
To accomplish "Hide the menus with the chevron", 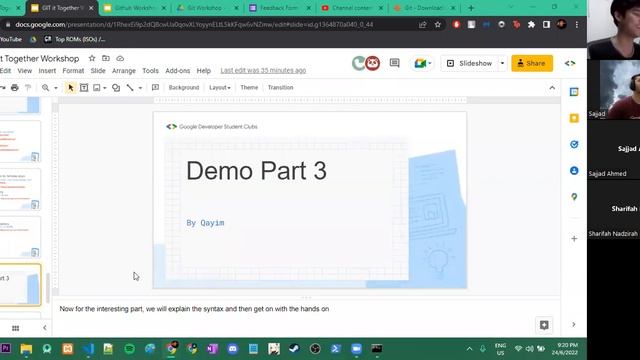I will click(x=552, y=87).
